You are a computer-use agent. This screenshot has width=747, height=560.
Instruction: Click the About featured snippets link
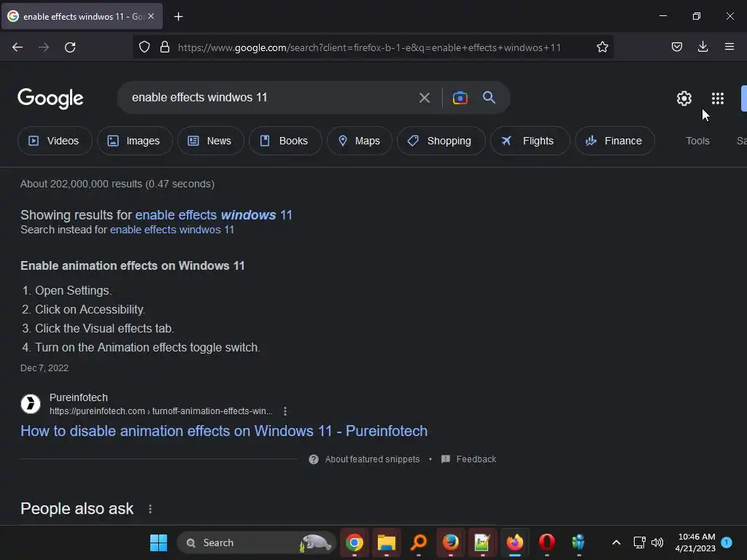tap(373, 459)
